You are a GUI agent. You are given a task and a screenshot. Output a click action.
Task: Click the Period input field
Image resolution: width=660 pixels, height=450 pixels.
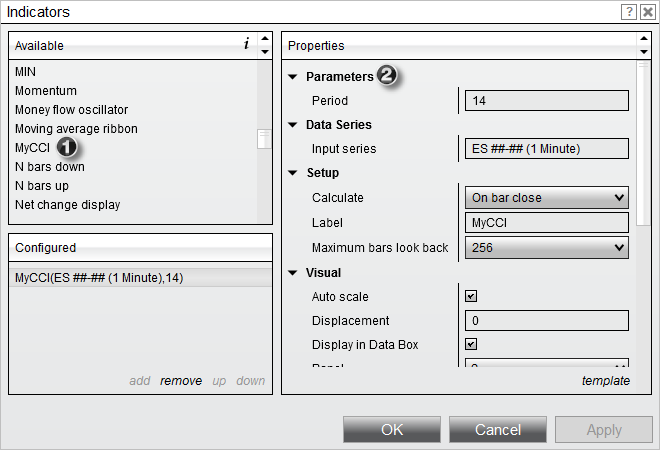546,100
